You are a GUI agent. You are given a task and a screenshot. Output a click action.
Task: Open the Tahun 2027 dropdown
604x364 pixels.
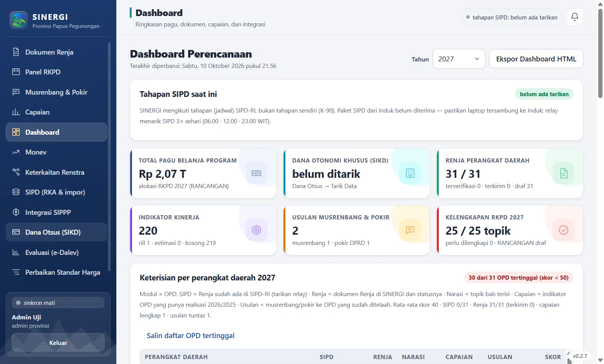point(459,59)
